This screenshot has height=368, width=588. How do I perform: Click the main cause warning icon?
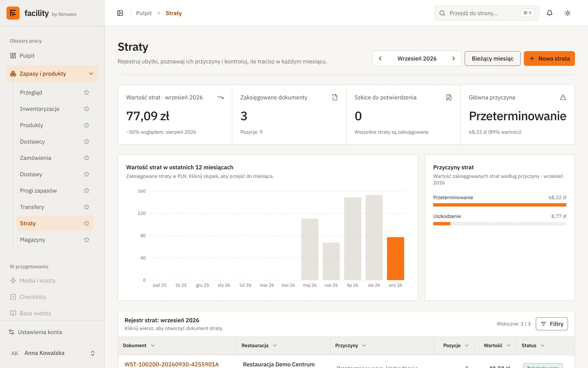pyautogui.click(x=563, y=97)
